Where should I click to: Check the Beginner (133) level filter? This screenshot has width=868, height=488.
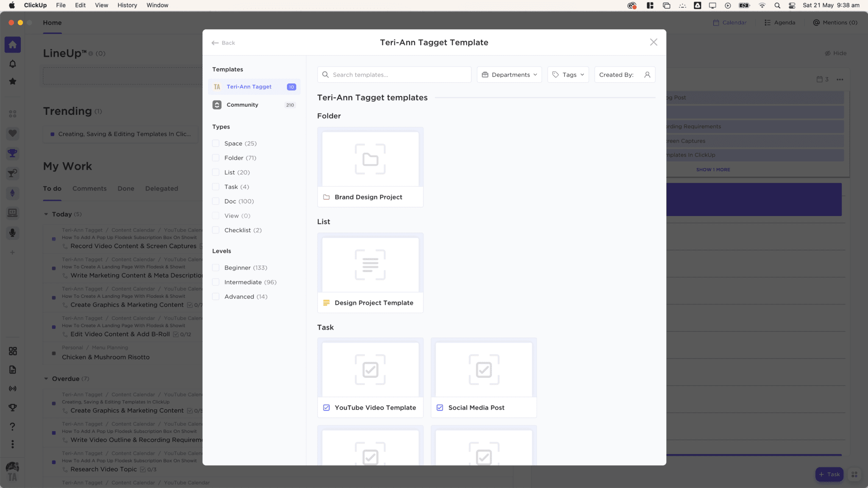coord(216,267)
